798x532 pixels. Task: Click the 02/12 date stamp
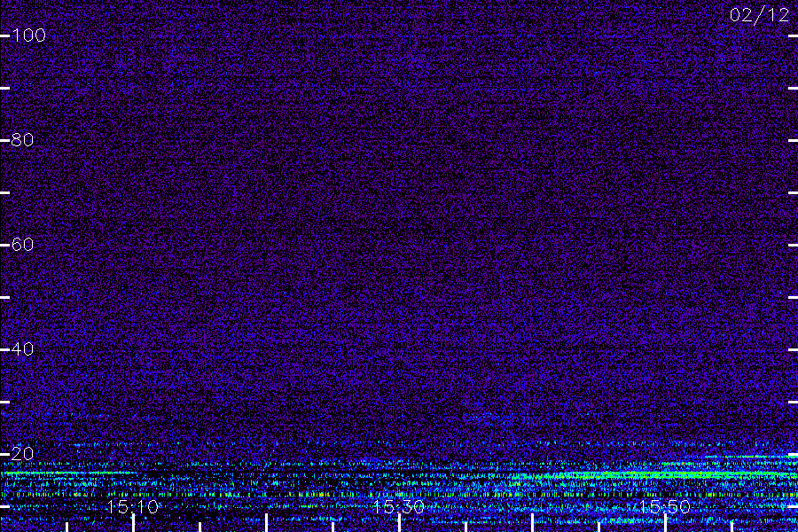coord(759,15)
